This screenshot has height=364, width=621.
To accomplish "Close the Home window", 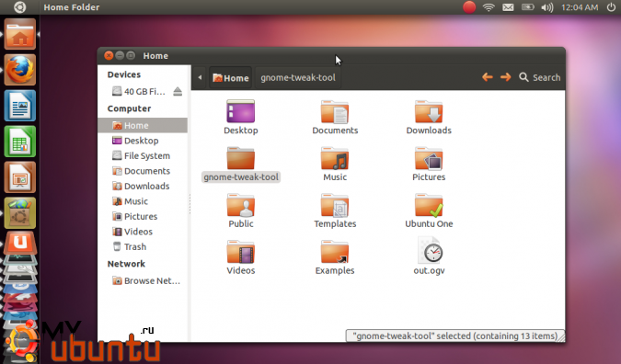I will (x=109, y=55).
